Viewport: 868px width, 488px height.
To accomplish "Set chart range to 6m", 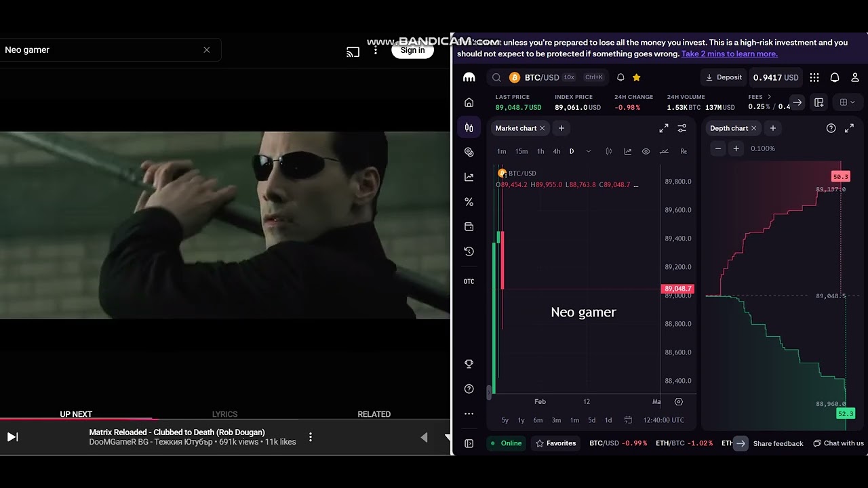I will tap(538, 420).
